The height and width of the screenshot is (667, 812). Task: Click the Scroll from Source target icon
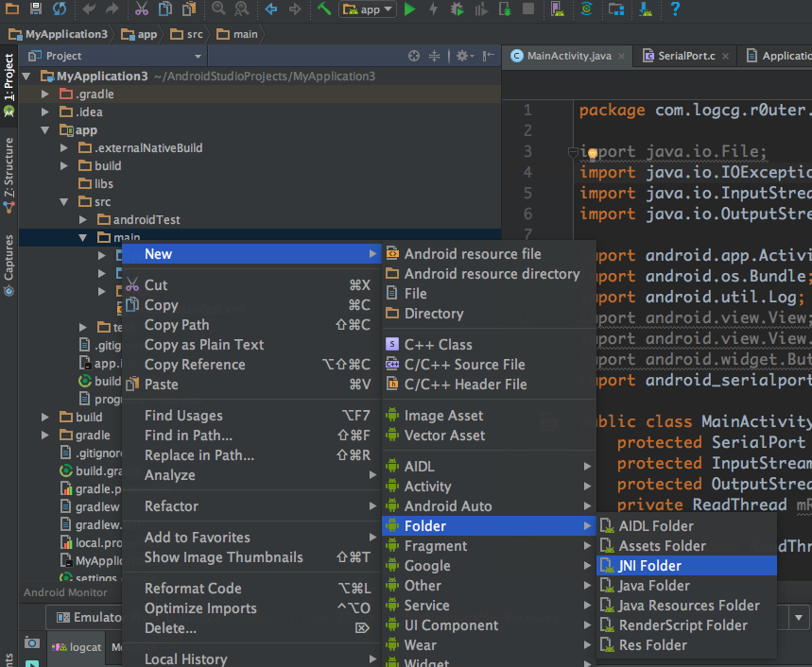[414, 57]
